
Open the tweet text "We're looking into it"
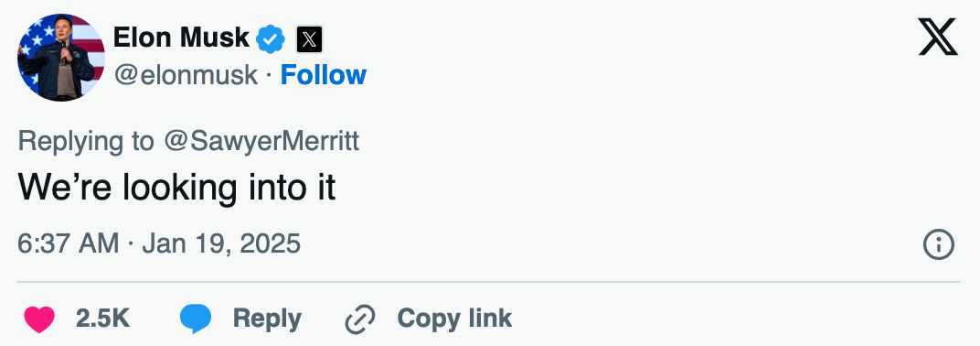(176, 188)
